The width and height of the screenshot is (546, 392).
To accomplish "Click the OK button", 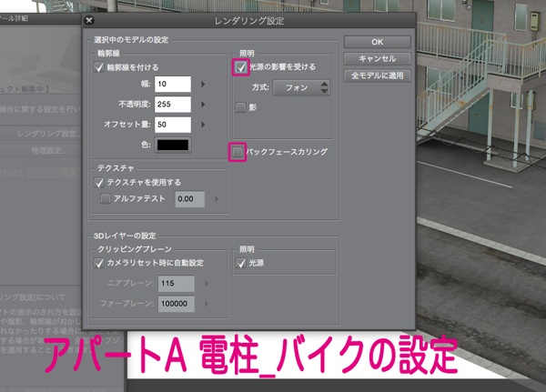I will (377, 42).
